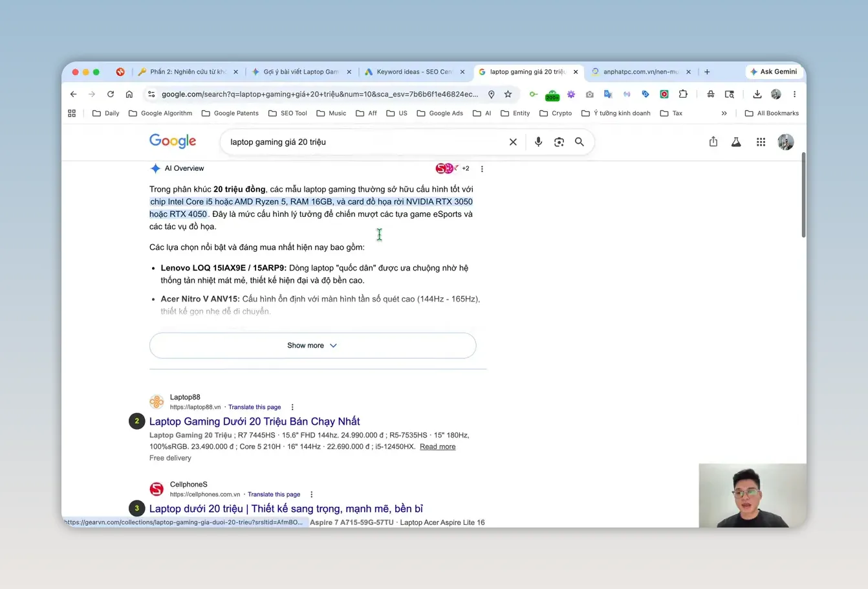868x589 pixels.
Task: Click the page vertical scrollbar
Action: (803, 195)
